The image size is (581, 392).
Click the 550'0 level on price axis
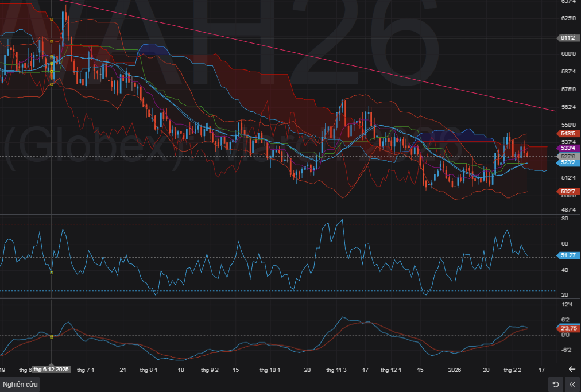pyautogui.click(x=567, y=125)
